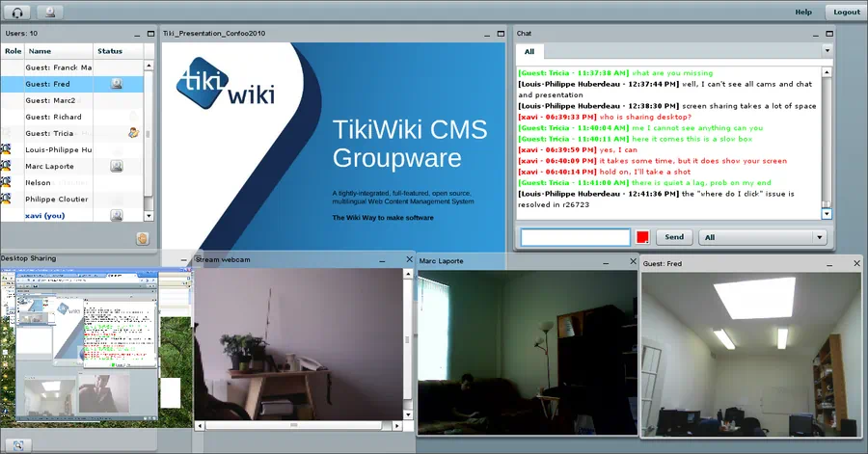Screen dimensions: 868x454
Task: Click Stream webcam vertical scroll up arrow
Action: click(x=409, y=274)
